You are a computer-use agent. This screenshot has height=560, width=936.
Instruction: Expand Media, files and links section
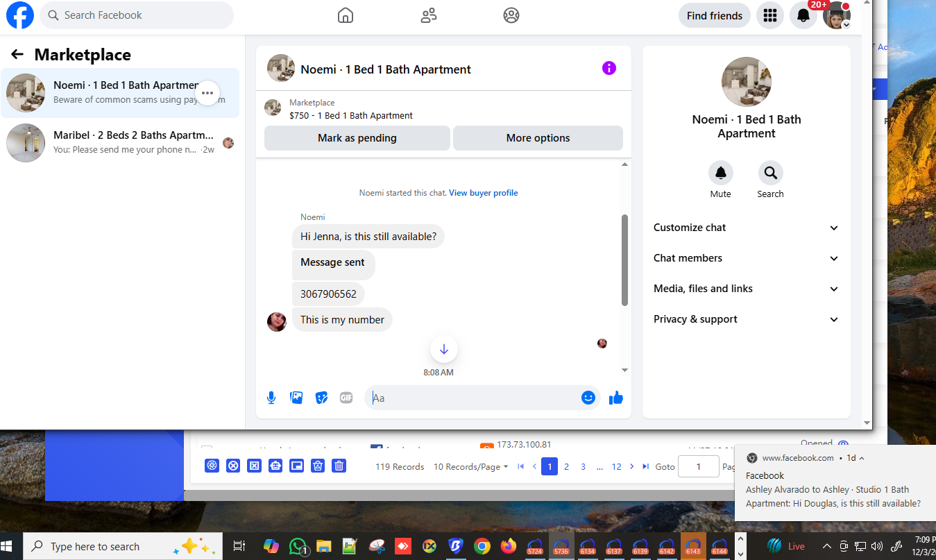coord(747,289)
